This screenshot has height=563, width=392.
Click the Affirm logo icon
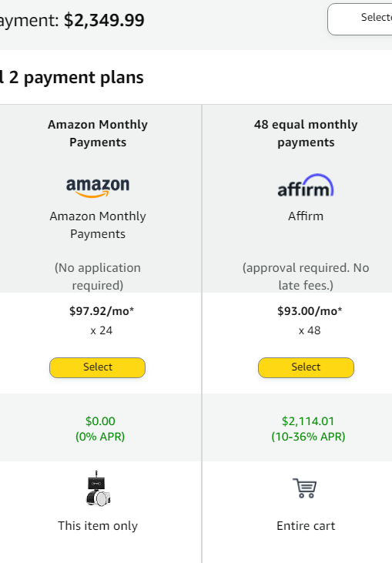pos(306,186)
